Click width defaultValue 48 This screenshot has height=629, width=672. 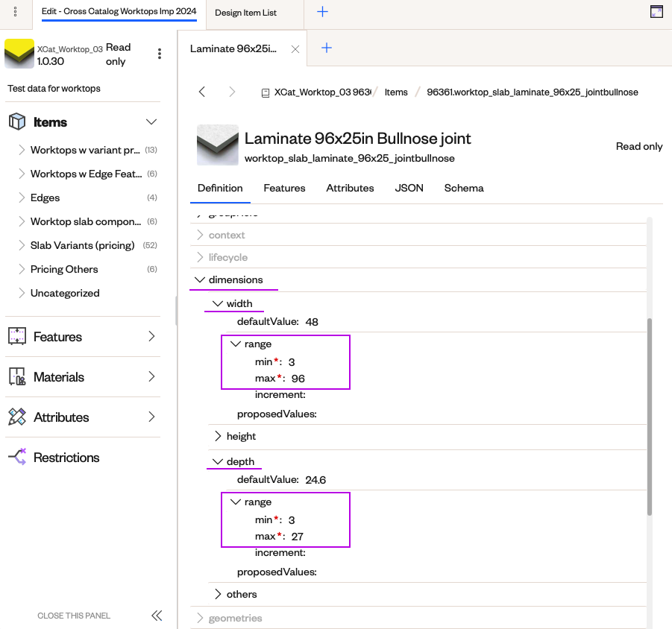(x=312, y=322)
